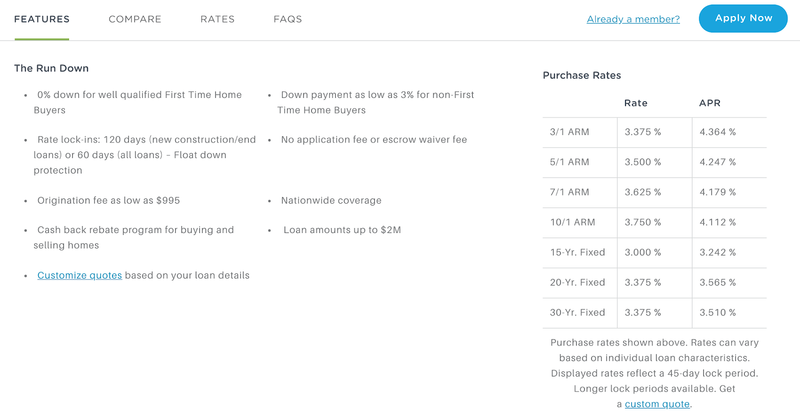Click the 10/1 ARM row label
Screen dimensions: 800x413
tap(572, 222)
